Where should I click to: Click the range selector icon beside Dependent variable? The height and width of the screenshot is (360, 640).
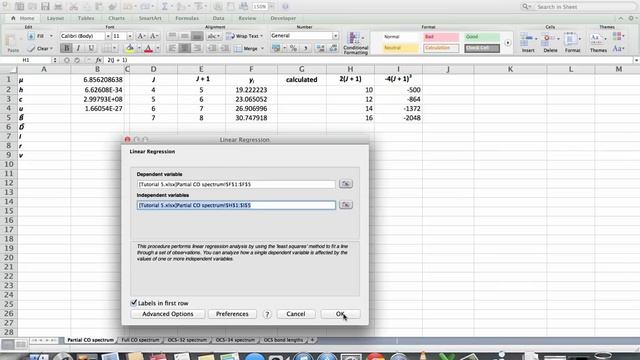tap(346, 184)
